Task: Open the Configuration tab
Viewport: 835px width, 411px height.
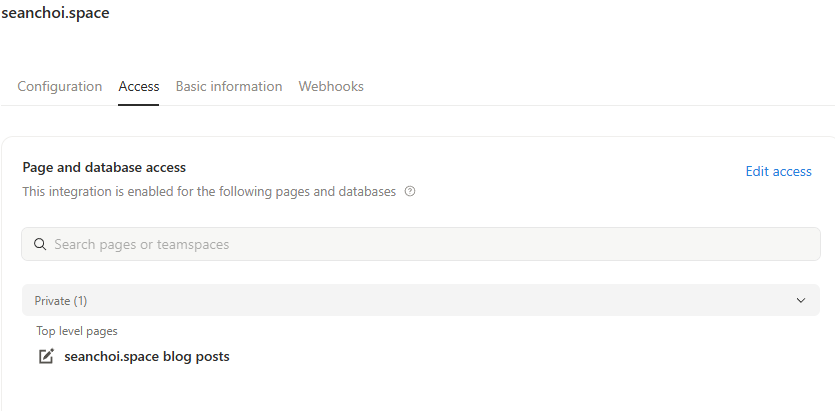Action: (60, 87)
